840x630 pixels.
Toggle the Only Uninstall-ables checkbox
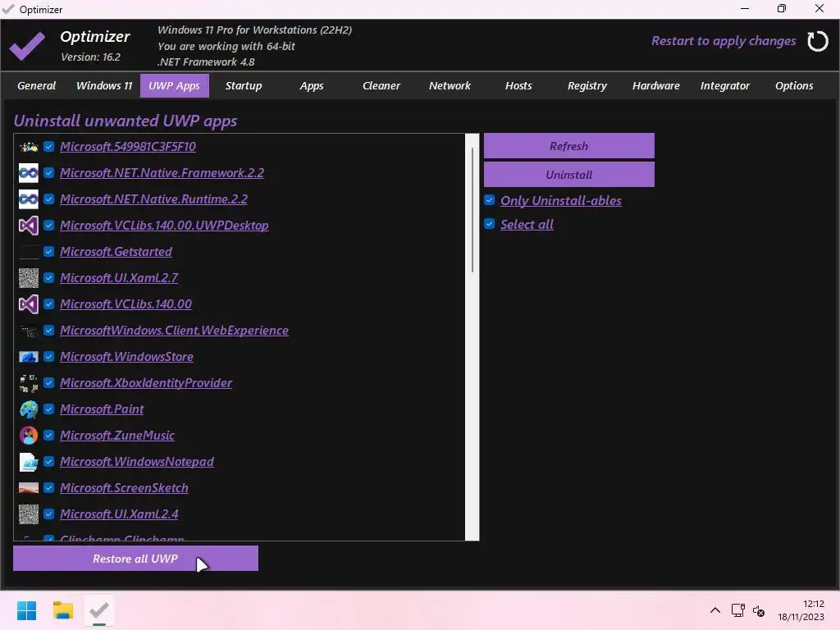tap(489, 200)
